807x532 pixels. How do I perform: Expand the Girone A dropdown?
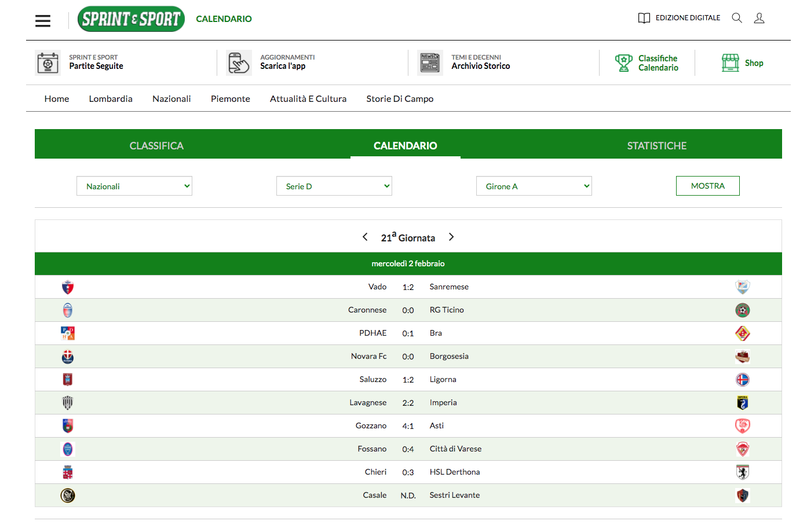pos(534,186)
